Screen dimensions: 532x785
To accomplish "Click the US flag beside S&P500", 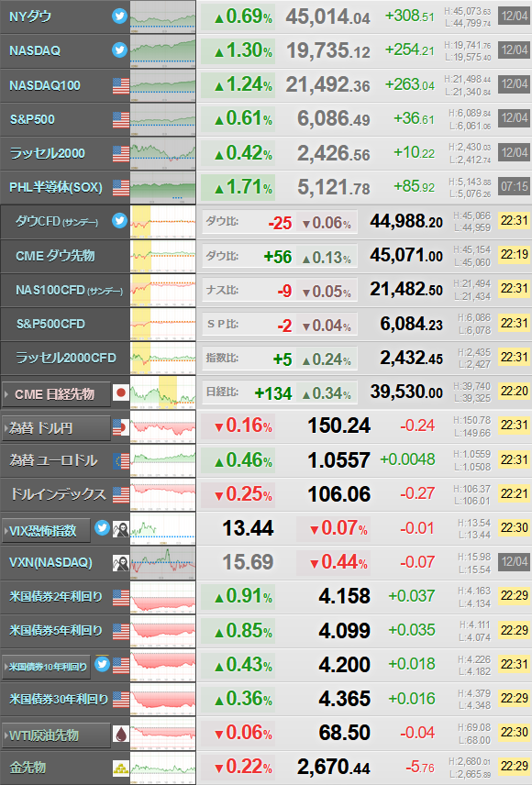I will (x=121, y=119).
